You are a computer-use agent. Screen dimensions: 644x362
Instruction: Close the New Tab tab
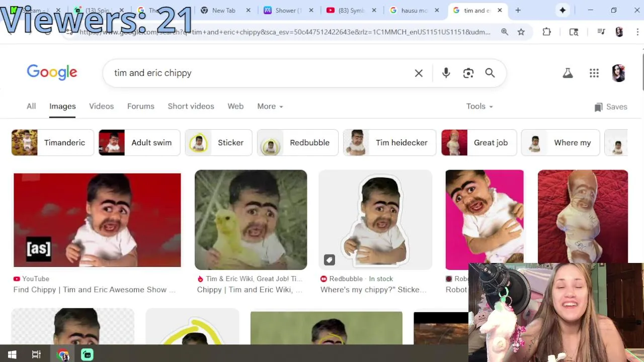(x=248, y=10)
